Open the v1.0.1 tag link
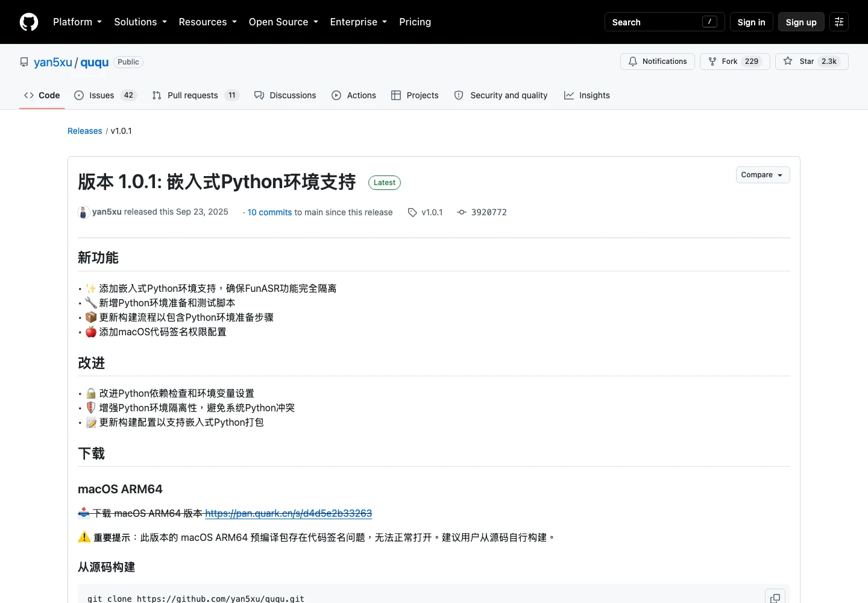Viewport: 868px width, 603px height. pos(432,212)
